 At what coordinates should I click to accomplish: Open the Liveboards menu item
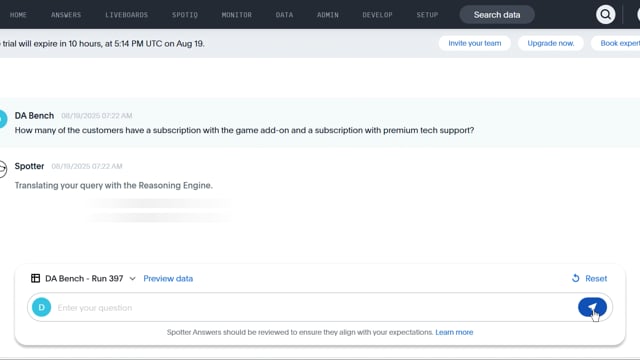pos(127,15)
